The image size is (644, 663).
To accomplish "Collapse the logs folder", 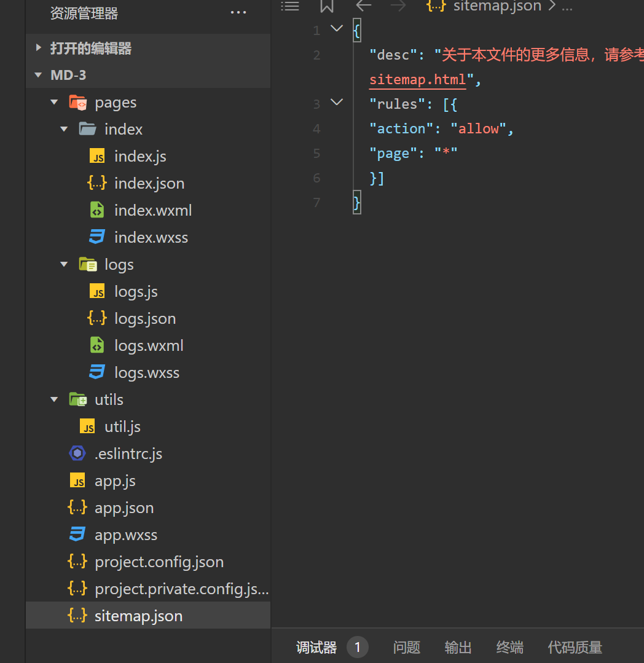I will click(x=65, y=265).
